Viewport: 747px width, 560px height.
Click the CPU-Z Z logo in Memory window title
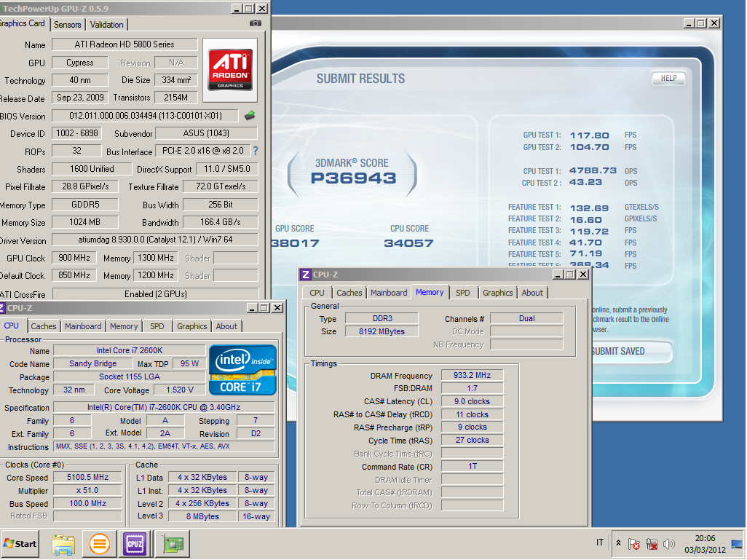tap(305, 275)
